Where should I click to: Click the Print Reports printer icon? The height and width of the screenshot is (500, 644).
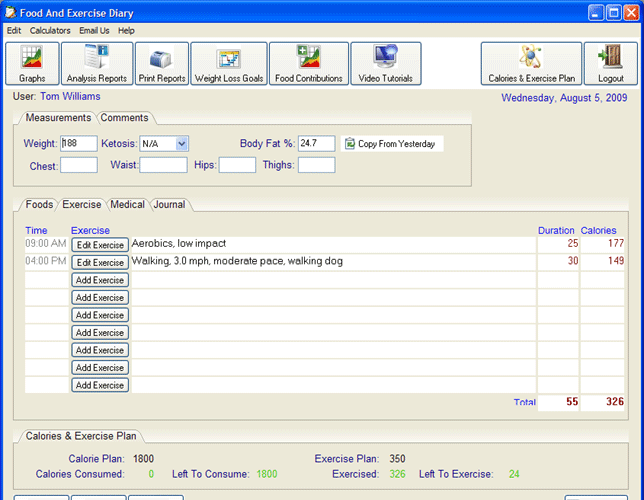(161, 63)
